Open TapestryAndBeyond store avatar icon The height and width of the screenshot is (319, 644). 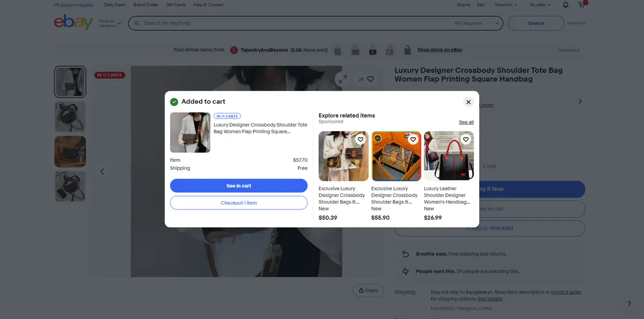pyautogui.click(x=234, y=50)
